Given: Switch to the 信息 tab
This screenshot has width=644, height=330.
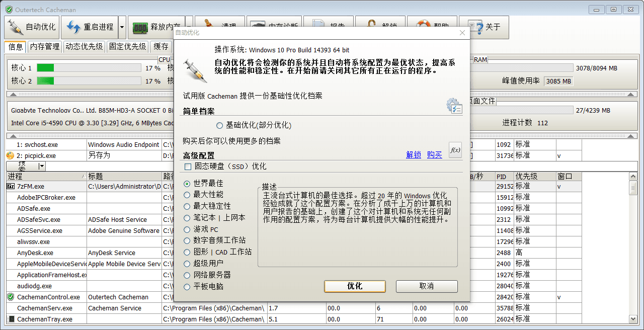Looking at the screenshot, I should [x=16, y=47].
